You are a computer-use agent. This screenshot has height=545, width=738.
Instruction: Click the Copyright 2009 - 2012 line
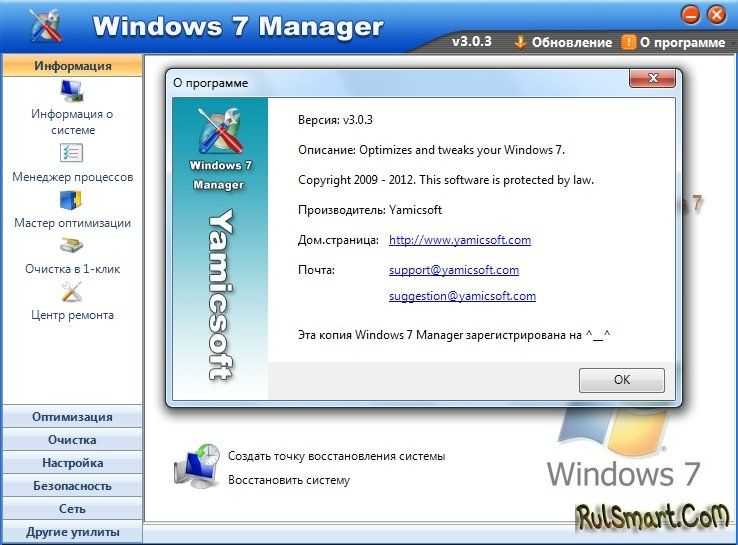(446, 180)
